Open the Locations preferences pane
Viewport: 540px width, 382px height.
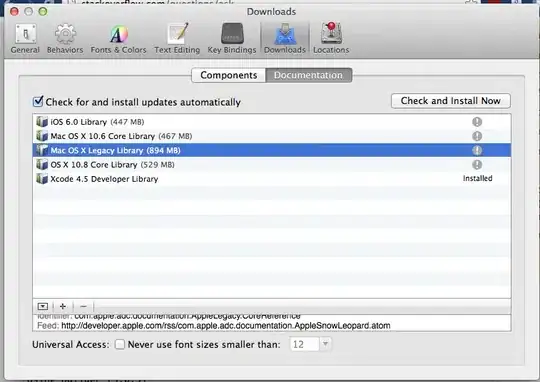[x=331, y=38]
